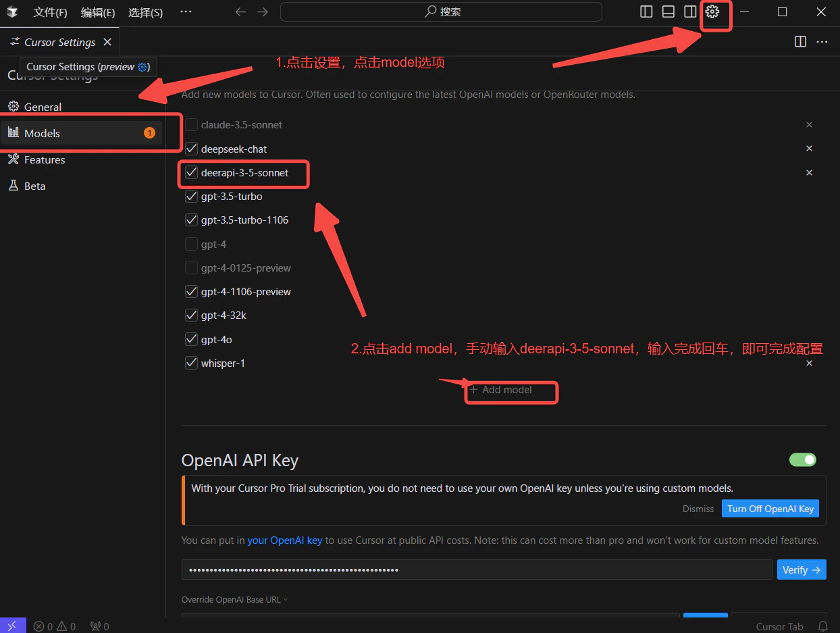Click Cursor Tab in the status bar

(x=780, y=626)
